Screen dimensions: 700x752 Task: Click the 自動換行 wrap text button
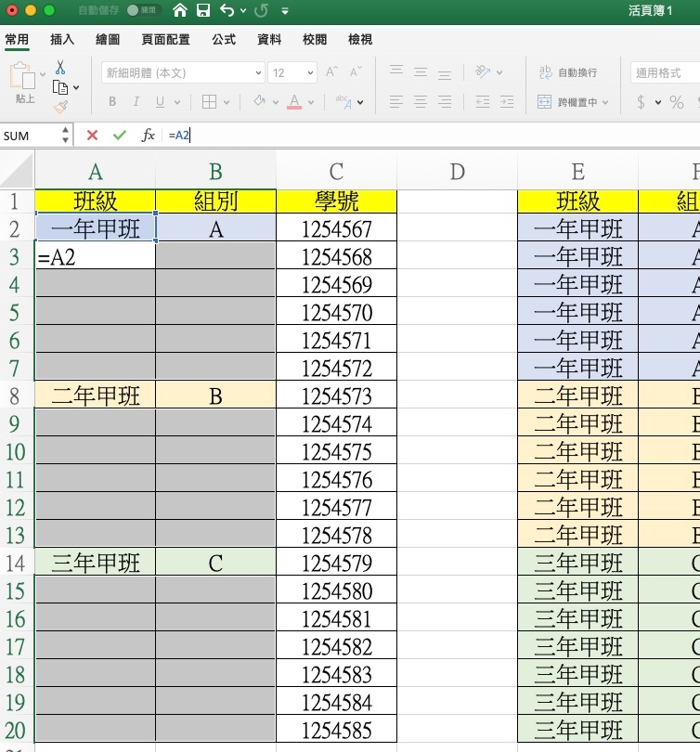click(x=568, y=72)
